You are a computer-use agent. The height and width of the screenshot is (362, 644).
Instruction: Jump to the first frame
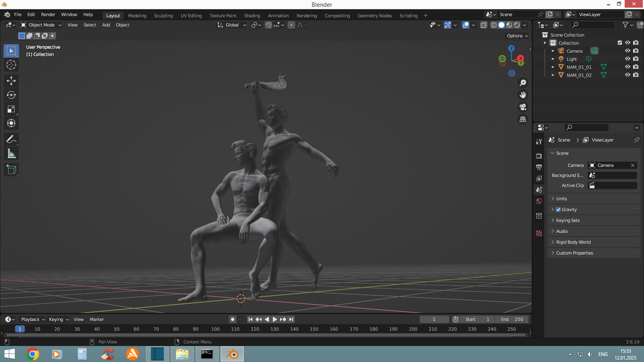pyautogui.click(x=250, y=319)
